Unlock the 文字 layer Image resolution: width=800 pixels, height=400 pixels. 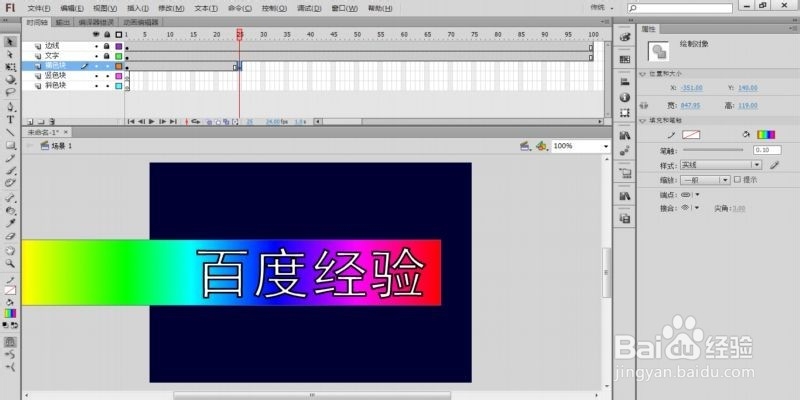107,56
